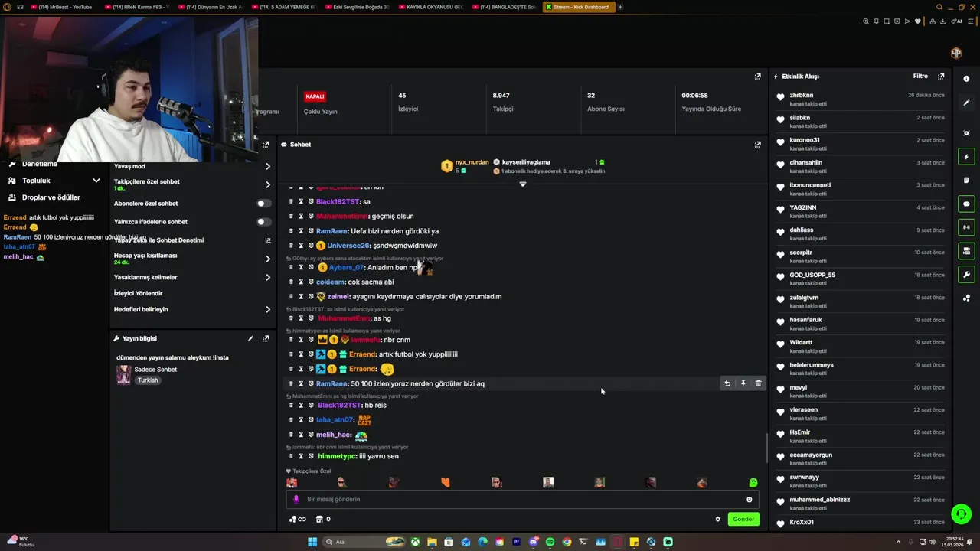Image resolution: width=980 pixels, height=551 pixels.
Task: Click the lightning activity icon in right sidebar
Action: click(x=966, y=157)
